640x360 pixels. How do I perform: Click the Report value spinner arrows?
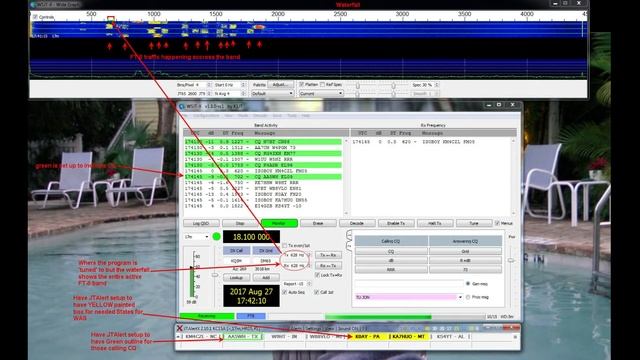pos(309,284)
